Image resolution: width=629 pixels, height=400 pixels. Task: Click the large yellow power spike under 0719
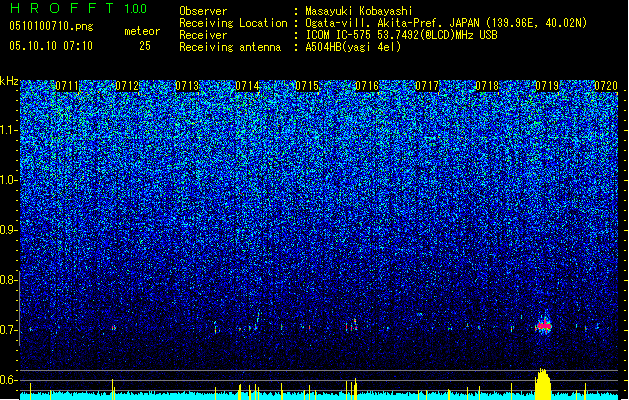pyautogui.click(x=543, y=384)
